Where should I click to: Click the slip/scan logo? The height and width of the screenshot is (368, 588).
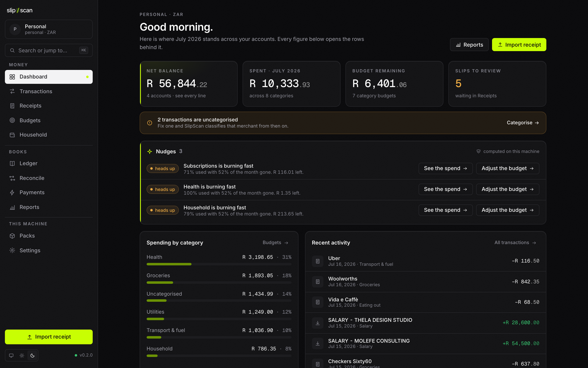click(19, 10)
